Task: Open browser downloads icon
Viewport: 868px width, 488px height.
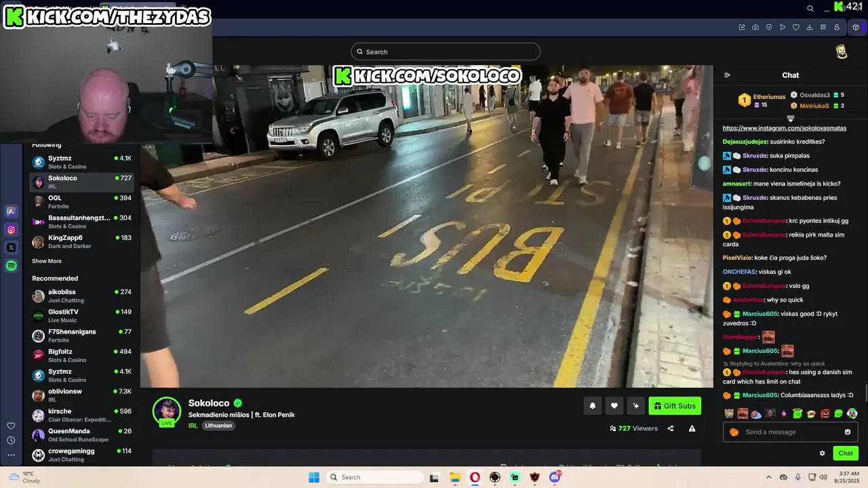Action: [810, 27]
